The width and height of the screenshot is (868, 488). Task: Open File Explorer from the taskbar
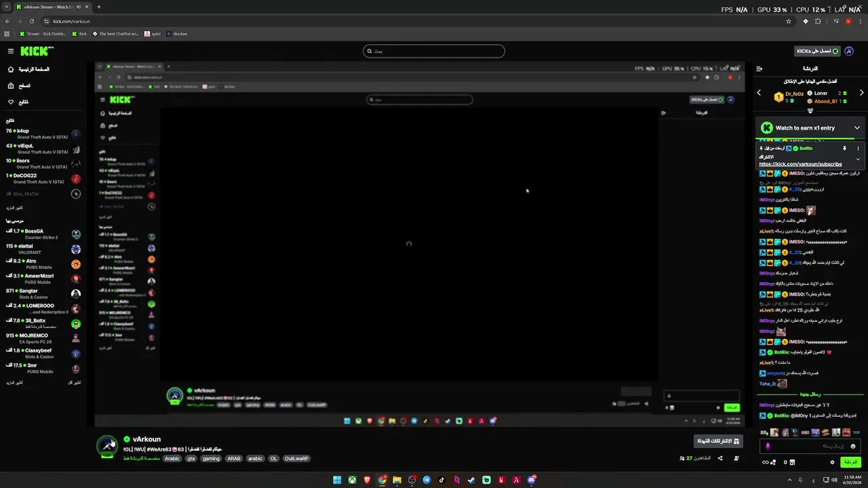tap(397, 480)
